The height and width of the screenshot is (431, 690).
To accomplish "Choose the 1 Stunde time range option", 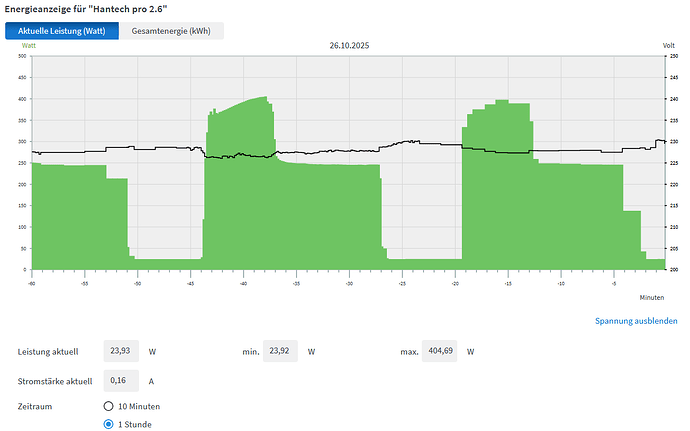I will point(110,424).
